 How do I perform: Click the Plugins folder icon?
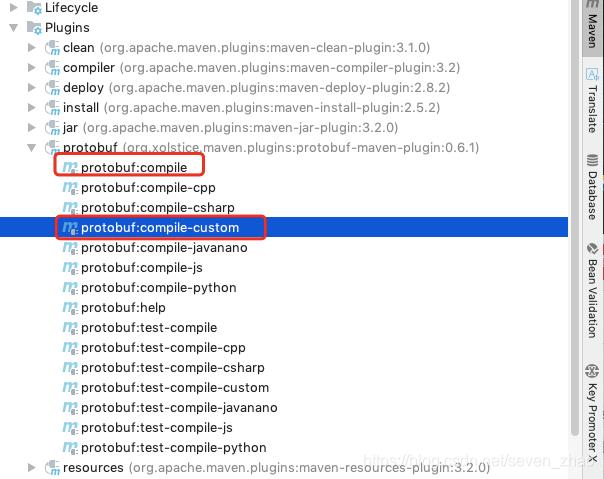pos(34,28)
